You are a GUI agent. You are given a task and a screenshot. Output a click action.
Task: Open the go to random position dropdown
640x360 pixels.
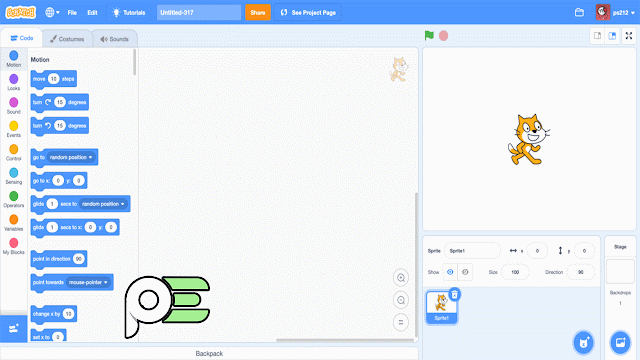[x=71, y=157]
